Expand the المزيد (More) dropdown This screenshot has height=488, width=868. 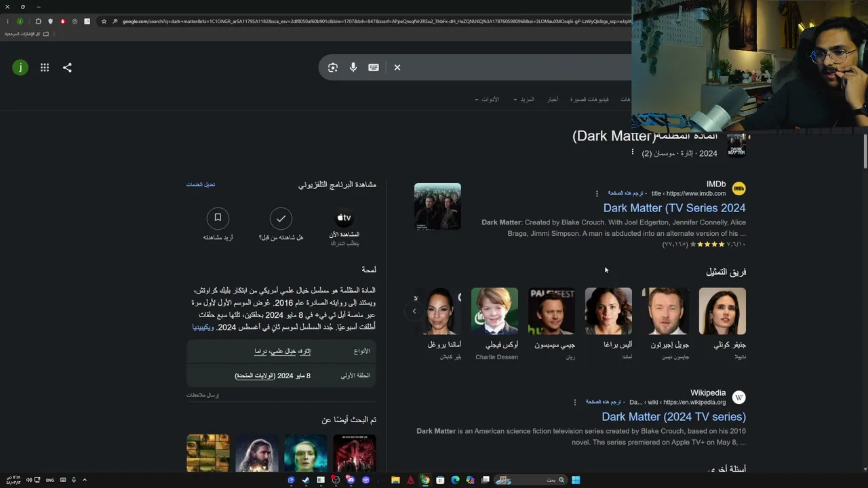pyautogui.click(x=524, y=100)
